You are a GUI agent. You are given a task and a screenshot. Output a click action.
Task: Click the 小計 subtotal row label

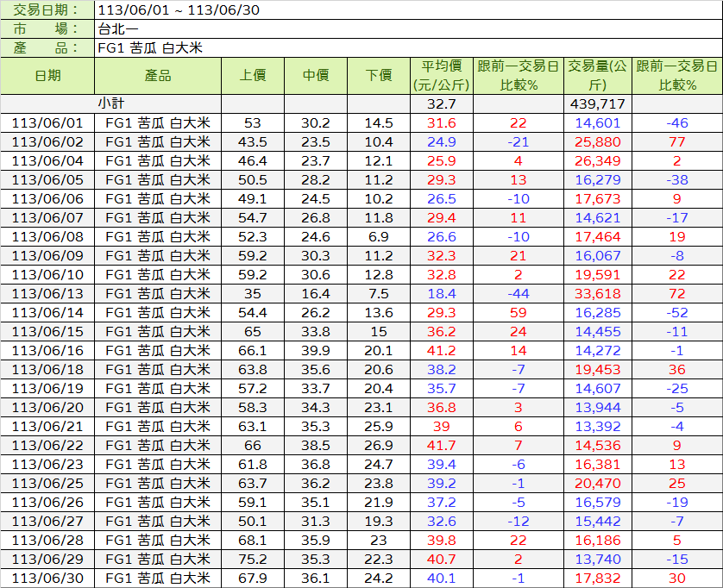click(110, 103)
